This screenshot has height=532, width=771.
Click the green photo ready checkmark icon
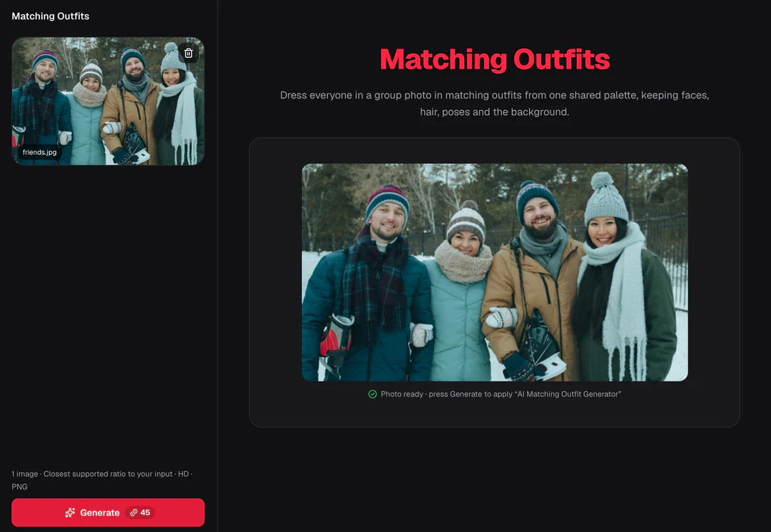pos(373,394)
